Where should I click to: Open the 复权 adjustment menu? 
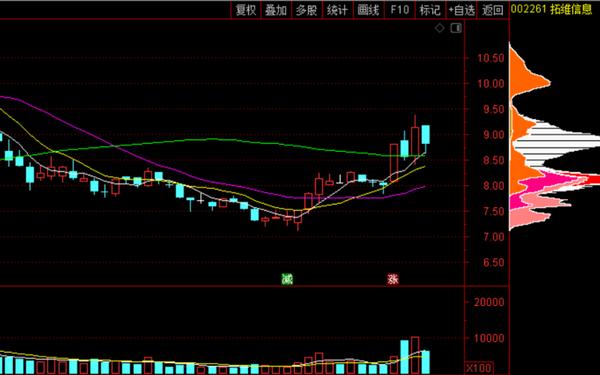[246, 10]
